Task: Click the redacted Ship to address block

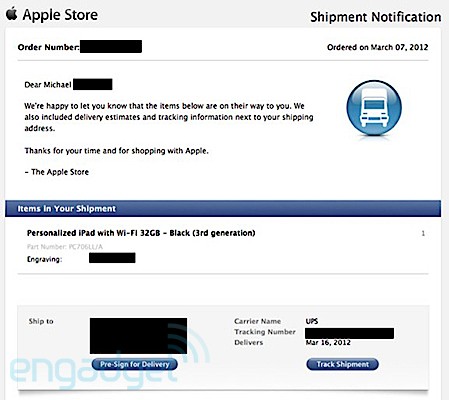Action: tap(138, 336)
